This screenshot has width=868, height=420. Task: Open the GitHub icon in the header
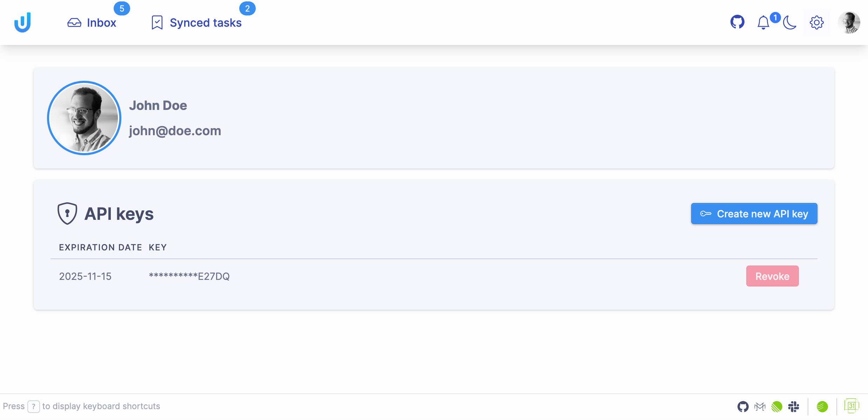click(737, 22)
